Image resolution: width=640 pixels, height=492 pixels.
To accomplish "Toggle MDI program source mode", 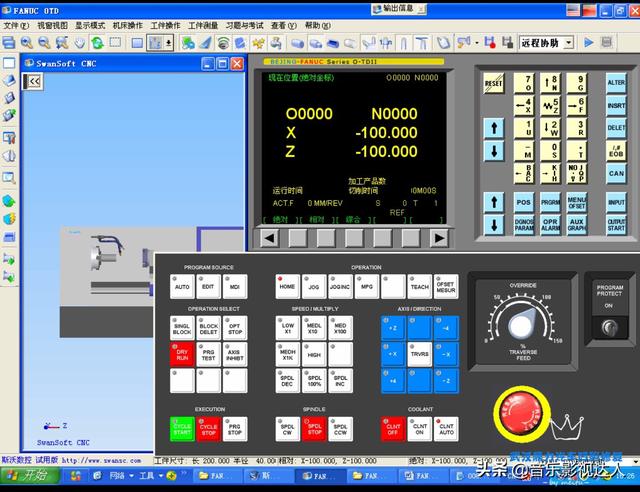I will (235, 286).
